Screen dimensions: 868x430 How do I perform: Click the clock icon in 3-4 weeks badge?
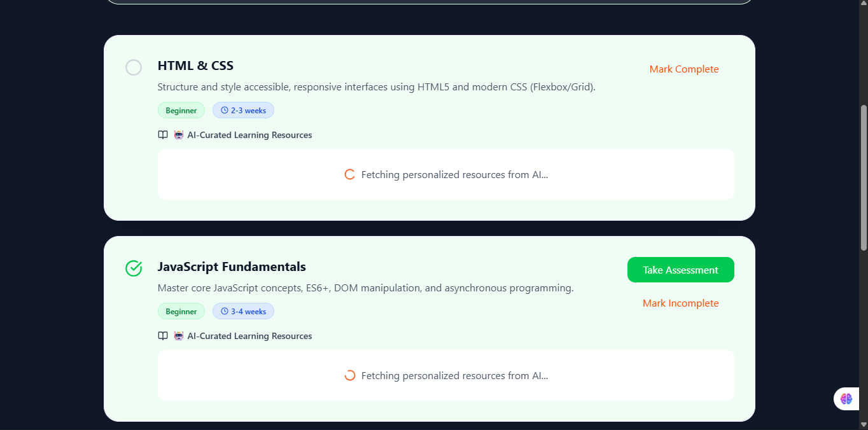pos(224,312)
